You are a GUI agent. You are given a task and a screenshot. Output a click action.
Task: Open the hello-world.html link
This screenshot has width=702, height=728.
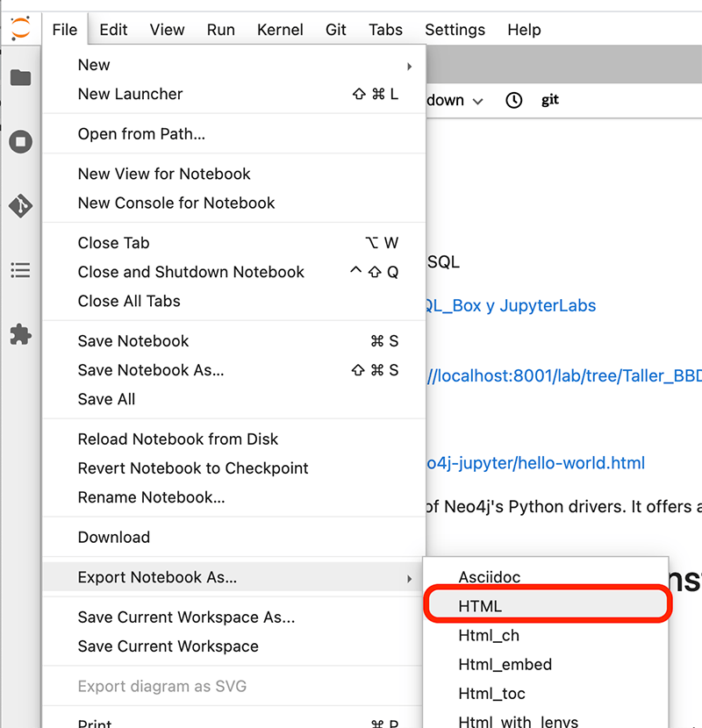pyautogui.click(x=535, y=463)
